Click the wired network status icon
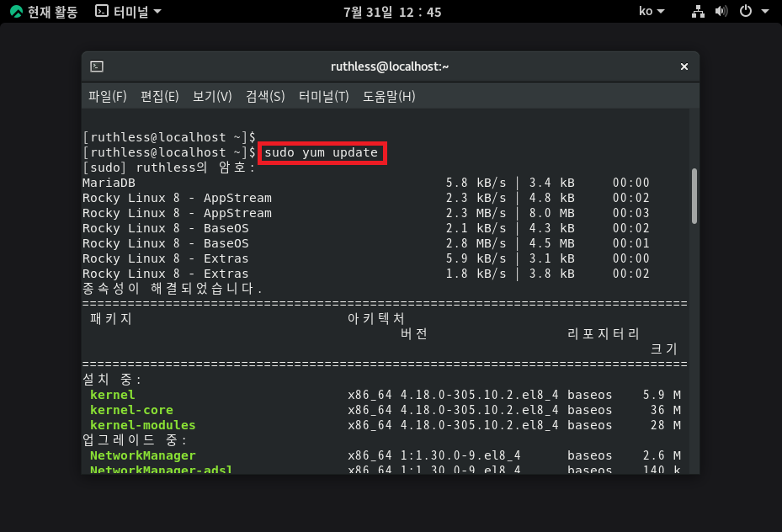The width and height of the screenshot is (782, 532). [698, 12]
